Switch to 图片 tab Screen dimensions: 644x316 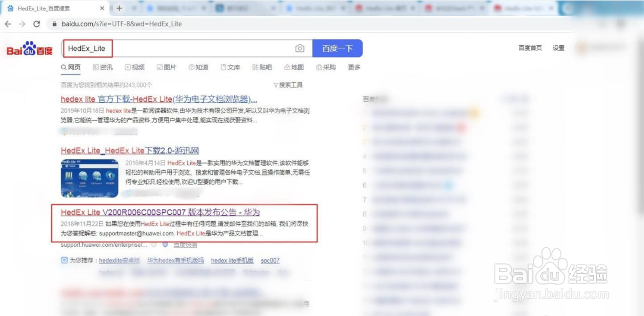[167, 68]
